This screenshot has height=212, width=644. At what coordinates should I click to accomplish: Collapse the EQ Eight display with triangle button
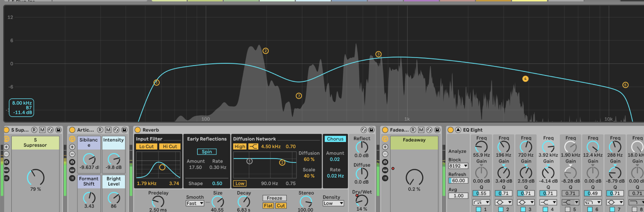pos(458,130)
